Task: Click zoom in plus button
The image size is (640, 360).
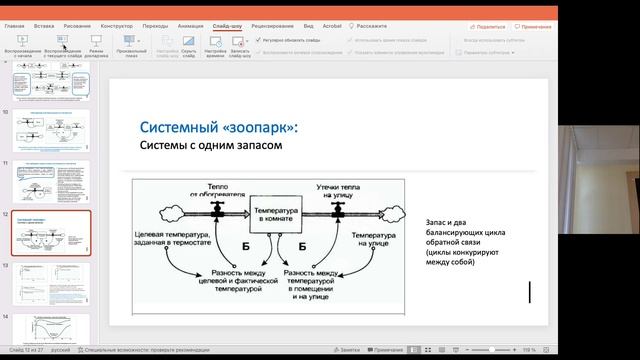Action: [x=514, y=350]
